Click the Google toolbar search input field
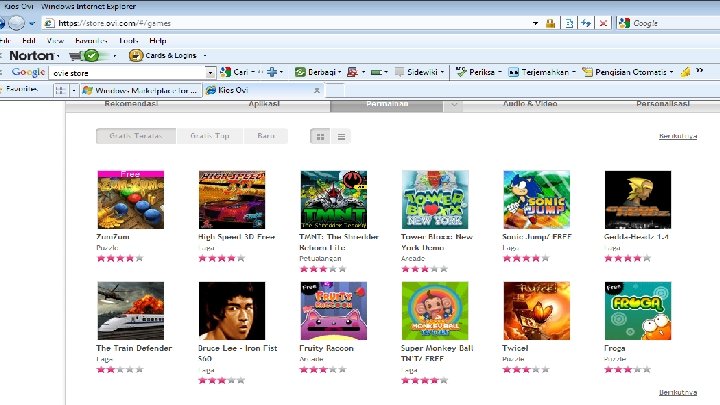The image size is (720, 405). point(129,73)
